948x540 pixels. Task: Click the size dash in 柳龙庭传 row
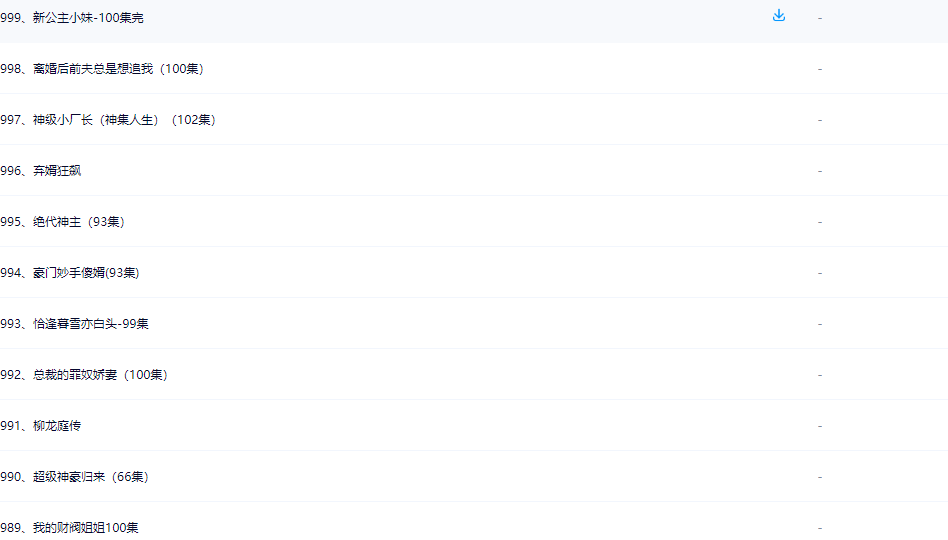[820, 426]
